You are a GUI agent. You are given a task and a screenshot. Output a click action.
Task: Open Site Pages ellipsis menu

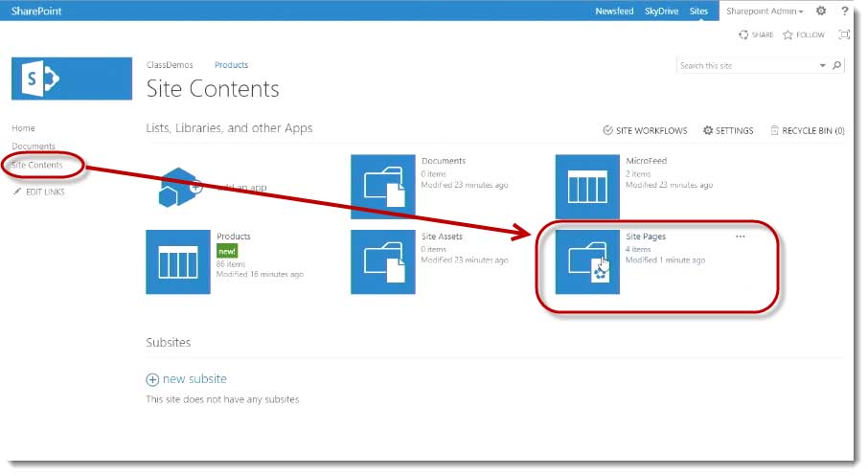741,237
